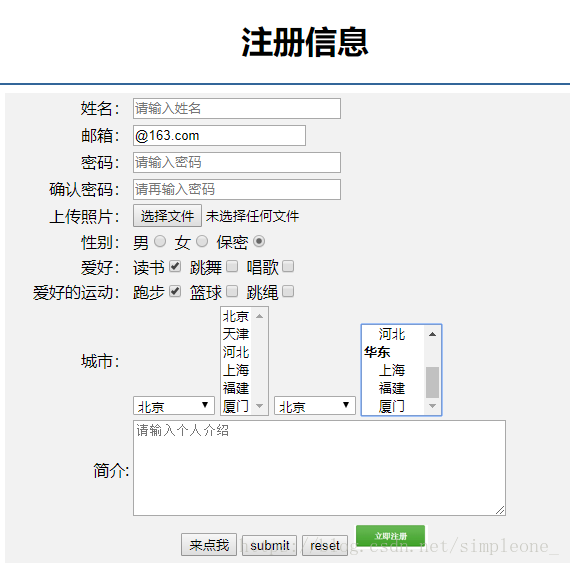Select 厦门 in the first city listbox
The height and width of the screenshot is (566, 570).
click(236, 406)
